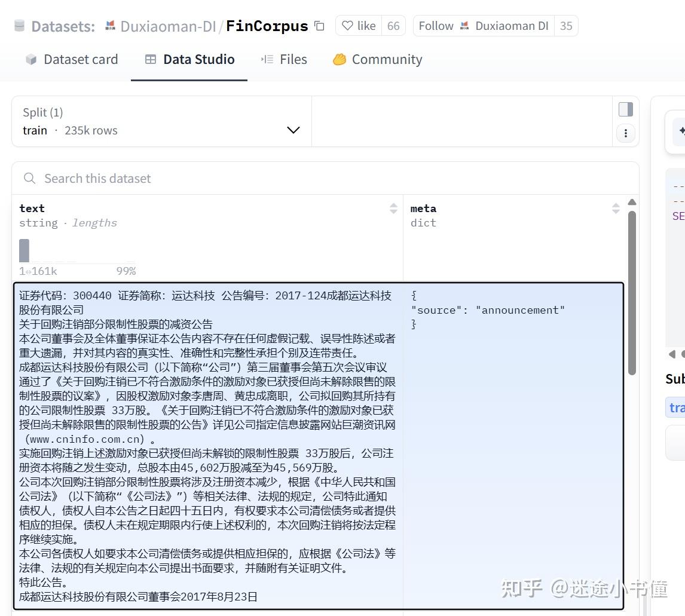Click the Duxiaoman-DI organization logo

point(109,26)
